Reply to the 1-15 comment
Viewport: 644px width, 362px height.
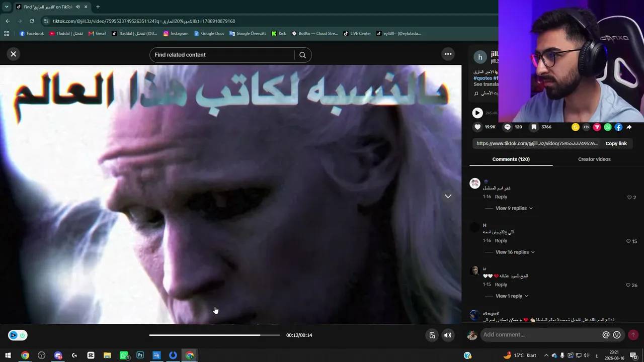point(501,285)
